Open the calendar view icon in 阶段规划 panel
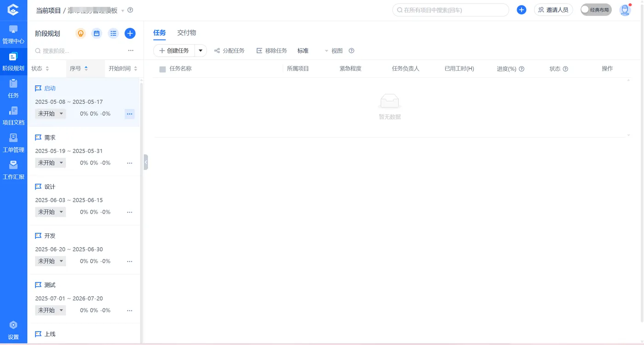 [97, 33]
